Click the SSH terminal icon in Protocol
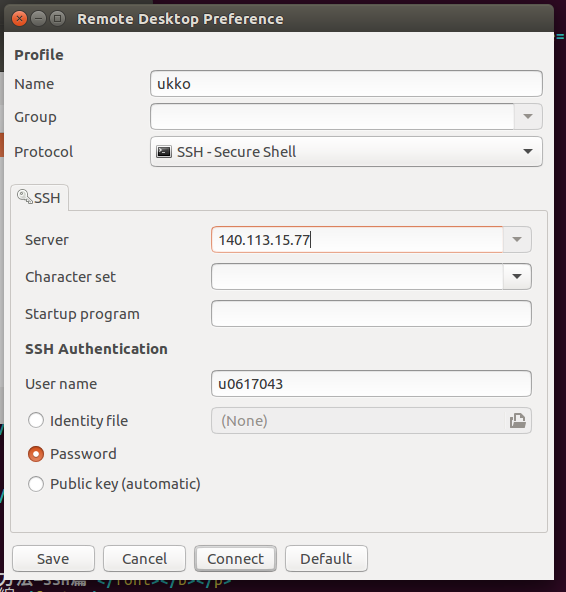Viewport: 566px width, 592px height. pyautogui.click(x=164, y=152)
